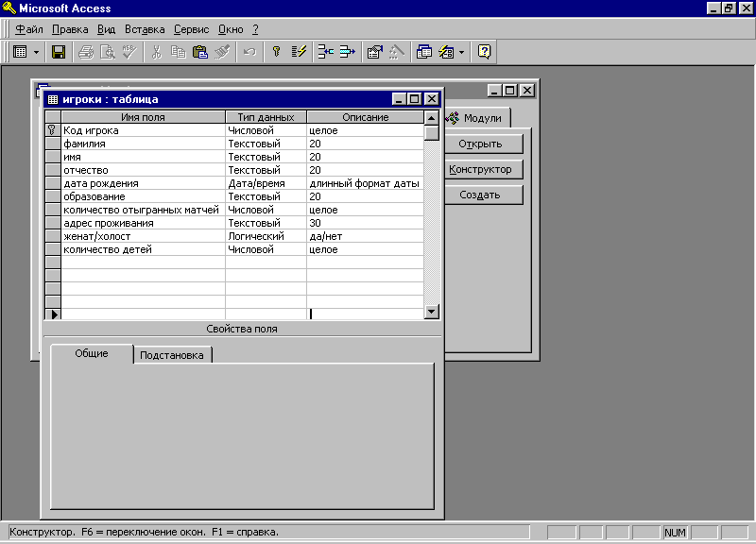Open Print Preview from the toolbar
Screen dimensions: 756x544
click(107, 52)
